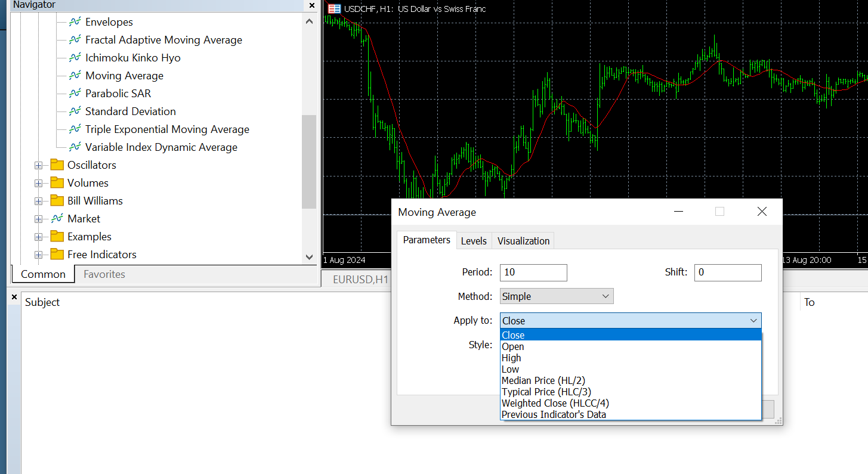
Task: Select Triple Exponential Moving Average item
Action: coord(167,129)
